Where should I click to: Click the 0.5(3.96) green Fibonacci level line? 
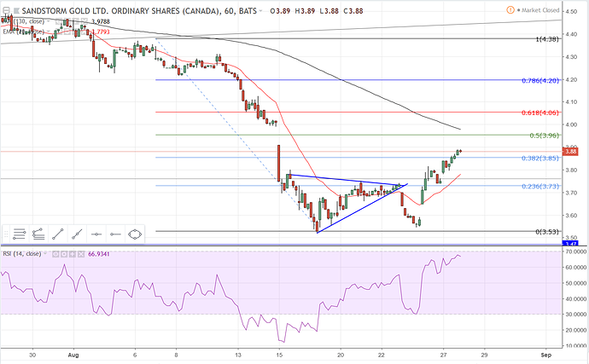tap(341, 135)
